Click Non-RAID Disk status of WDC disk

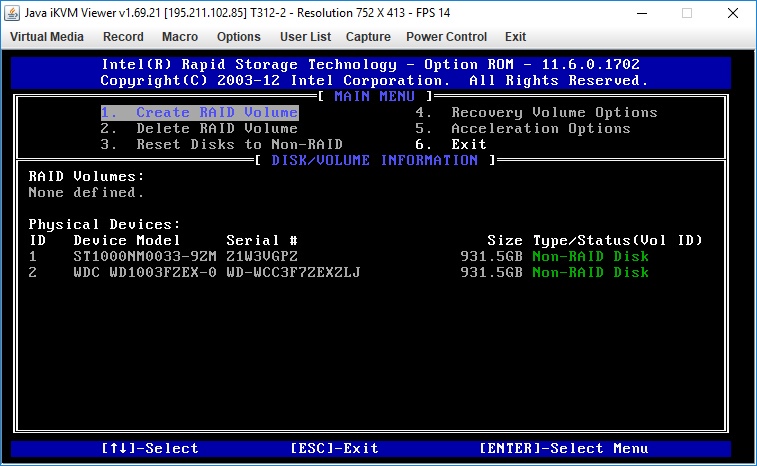click(x=590, y=272)
